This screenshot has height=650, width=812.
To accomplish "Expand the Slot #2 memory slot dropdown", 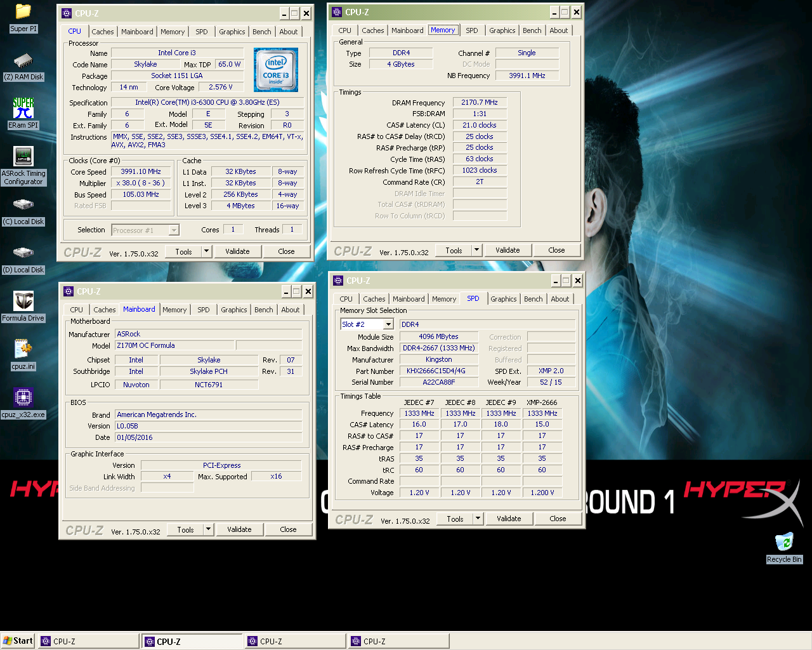I will (x=389, y=324).
